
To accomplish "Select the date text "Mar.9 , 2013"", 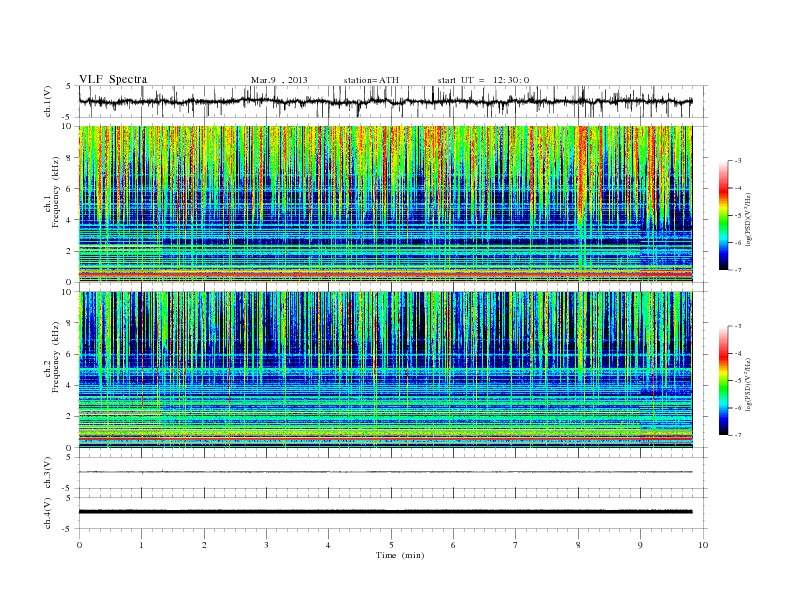I will 279,80.
